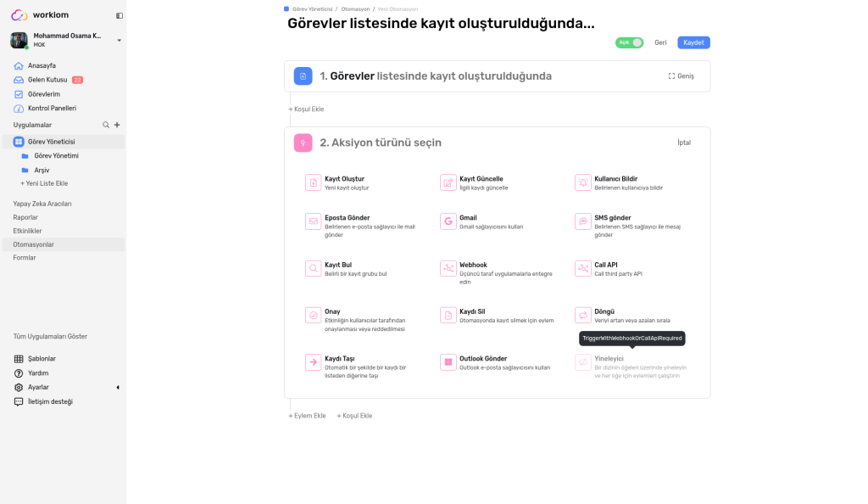
Task: Go to Raporlar
Action: (25, 218)
